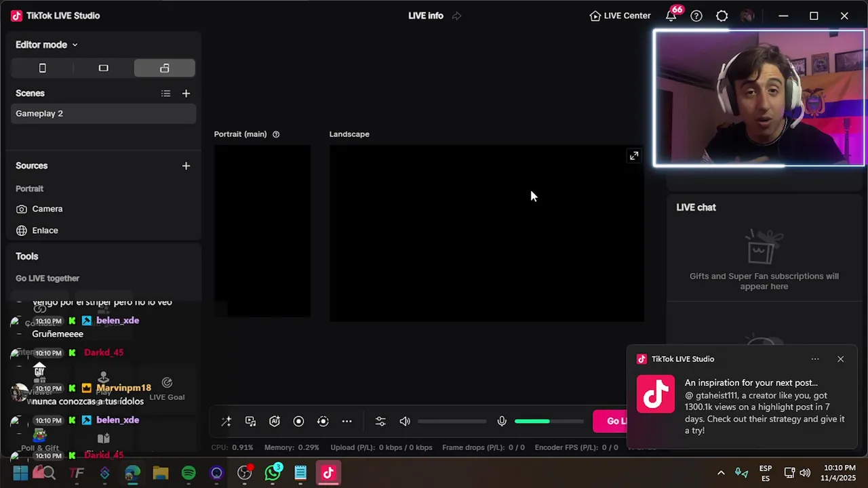Click TikTok LIVE Studio taskbar icon
The height and width of the screenshot is (488, 868).
(328, 472)
